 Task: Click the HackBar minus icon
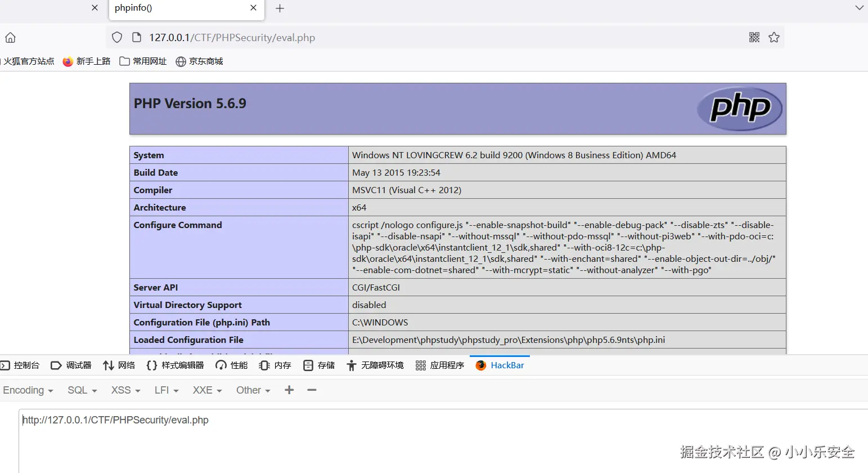pyautogui.click(x=312, y=390)
